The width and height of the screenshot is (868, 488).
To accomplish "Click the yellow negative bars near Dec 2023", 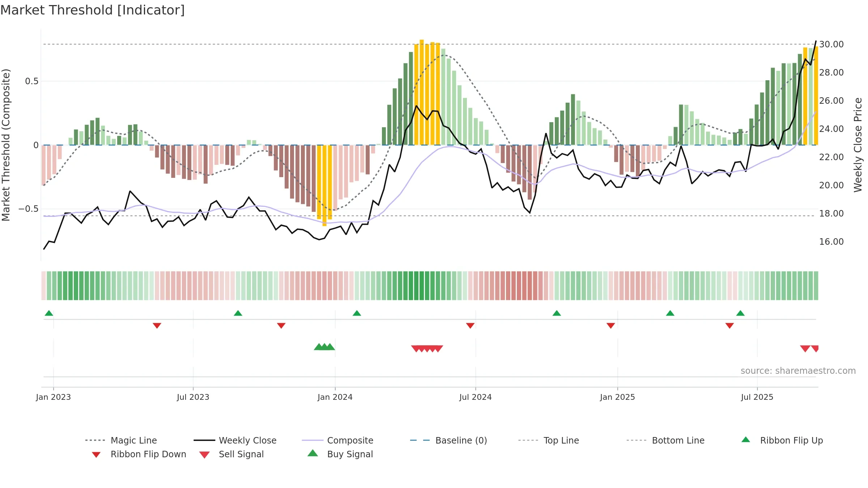I will [324, 185].
